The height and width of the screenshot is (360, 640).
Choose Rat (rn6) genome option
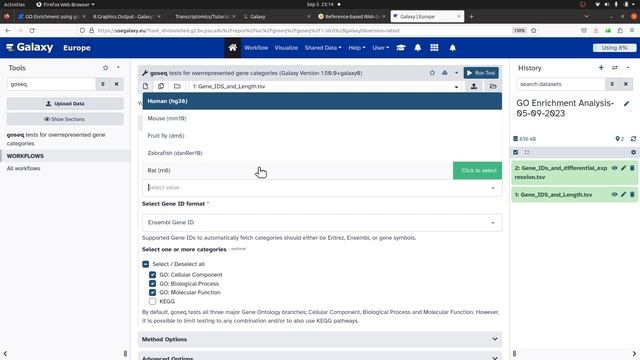(322, 171)
